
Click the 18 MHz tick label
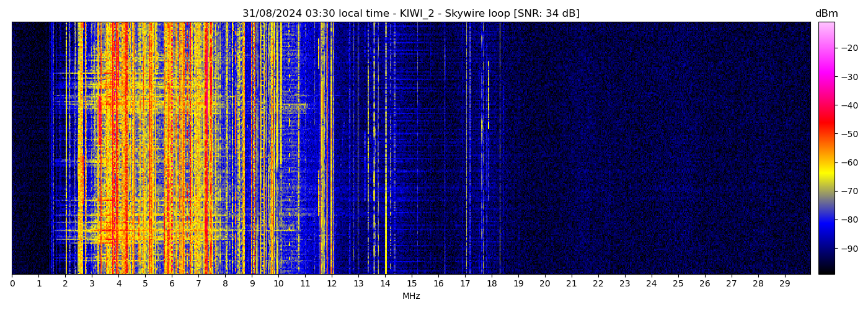pyautogui.click(x=492, y=284)
